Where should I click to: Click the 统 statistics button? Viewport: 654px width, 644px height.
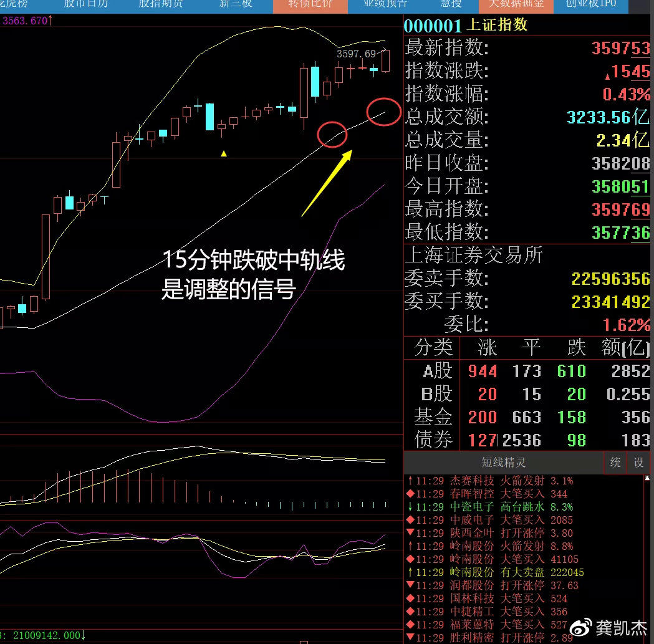(615, 463)
